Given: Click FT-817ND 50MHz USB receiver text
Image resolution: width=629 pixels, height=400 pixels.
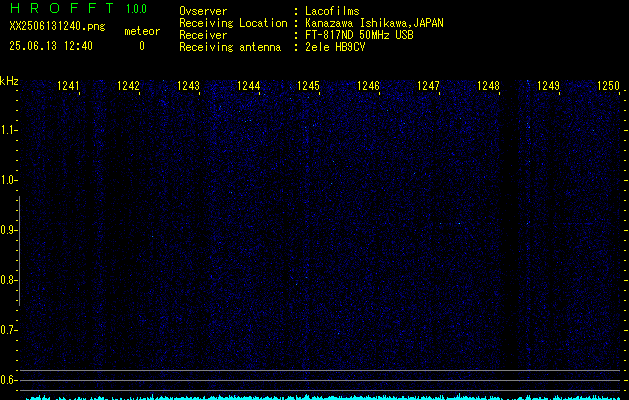Looking at the screenshot, I should pyautogui.click(x=359, y=35).
